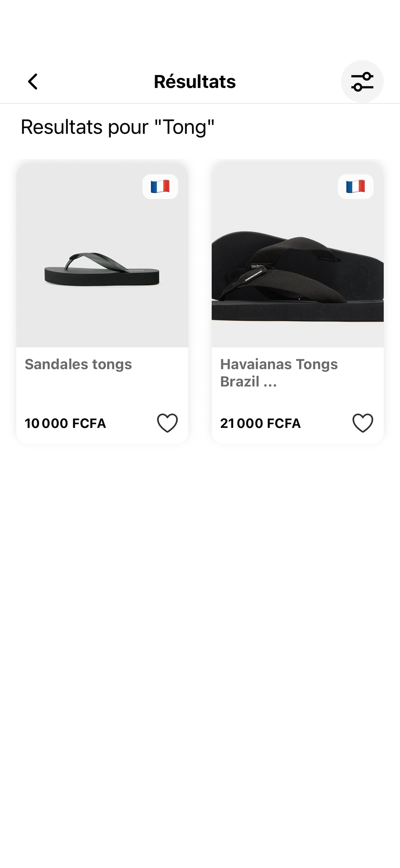Open the filter sliders icon
Viewport: 400px width, 868px height.
(362, 82)
